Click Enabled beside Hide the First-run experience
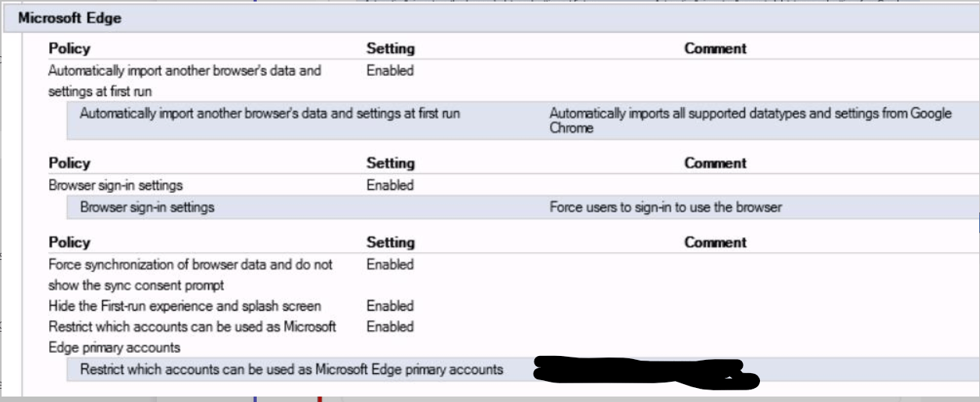The width and height of the screenshot is (980, 402). pyautogui.click(x=390, y=306)
